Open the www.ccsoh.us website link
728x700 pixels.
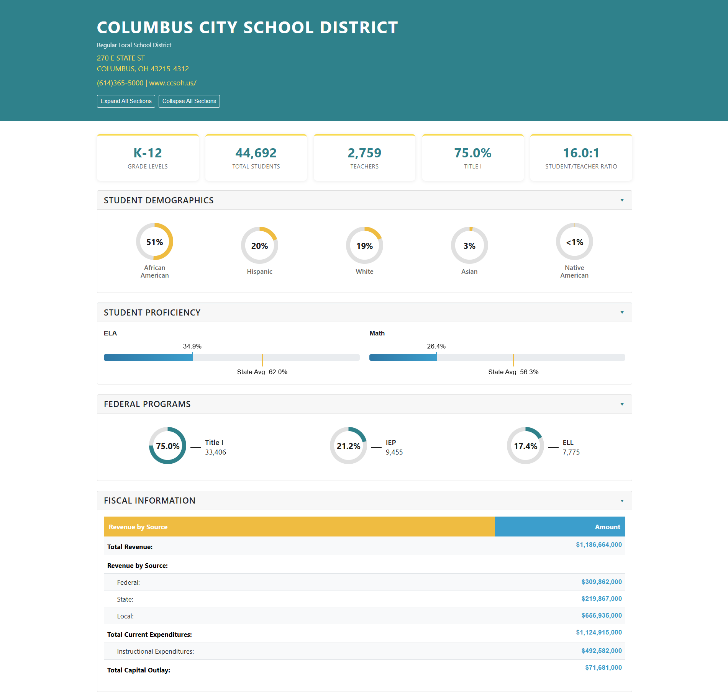[173, 83]
